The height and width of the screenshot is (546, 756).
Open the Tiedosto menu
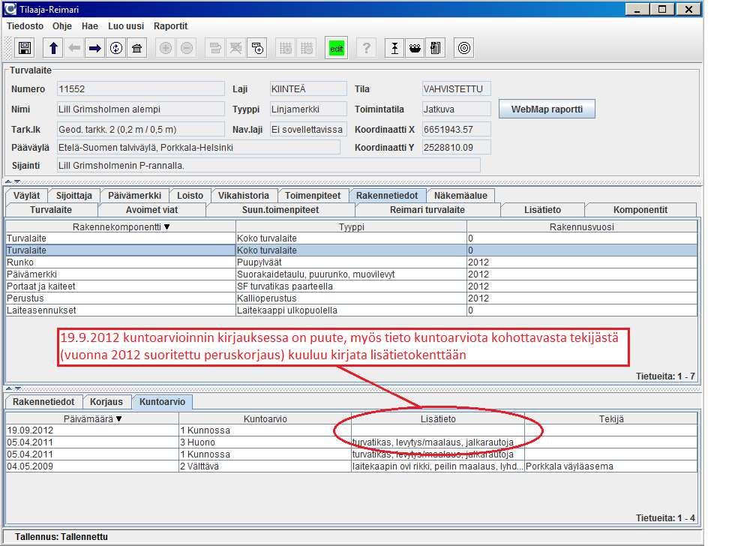click(25, 26)
